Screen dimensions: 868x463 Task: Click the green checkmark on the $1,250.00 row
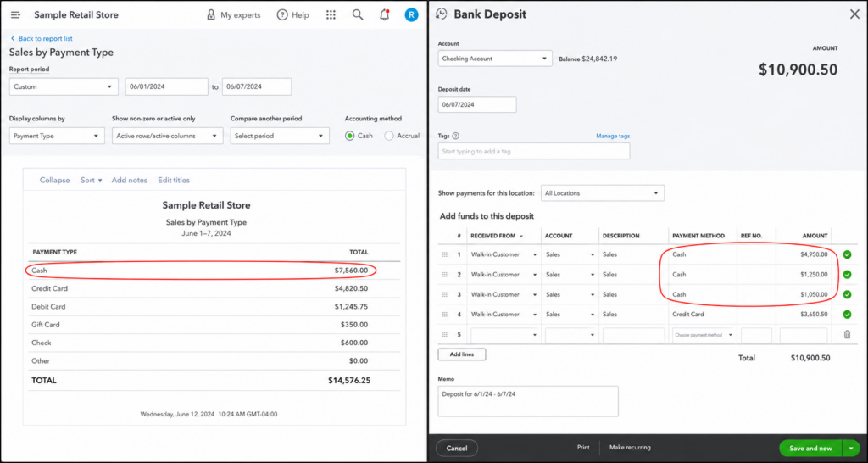coord(847,275)
